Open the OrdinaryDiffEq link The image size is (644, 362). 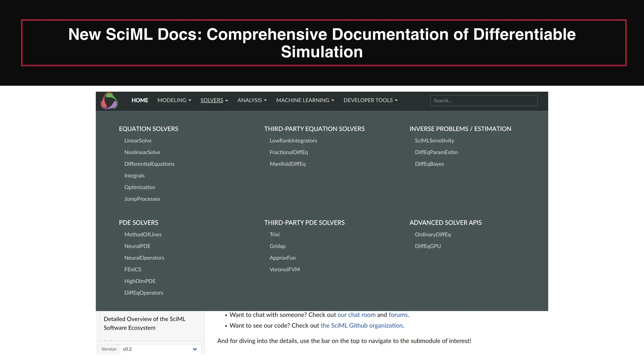click(x=433, y=234)
